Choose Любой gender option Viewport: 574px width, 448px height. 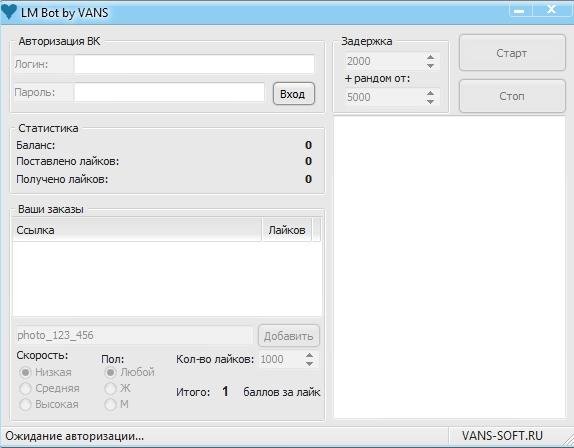click(x=110, y=372)
